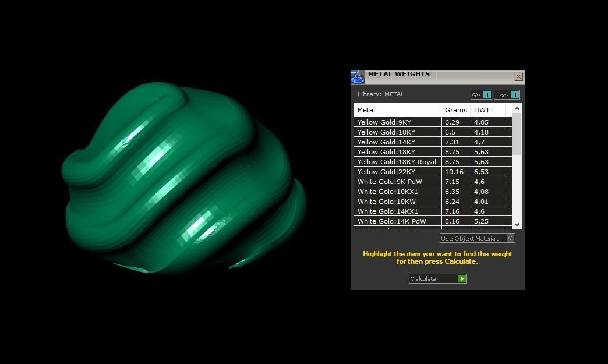Select the White Gold:10KX1 row
Viewport: 608px width, 364px height.
click(433, 192)
